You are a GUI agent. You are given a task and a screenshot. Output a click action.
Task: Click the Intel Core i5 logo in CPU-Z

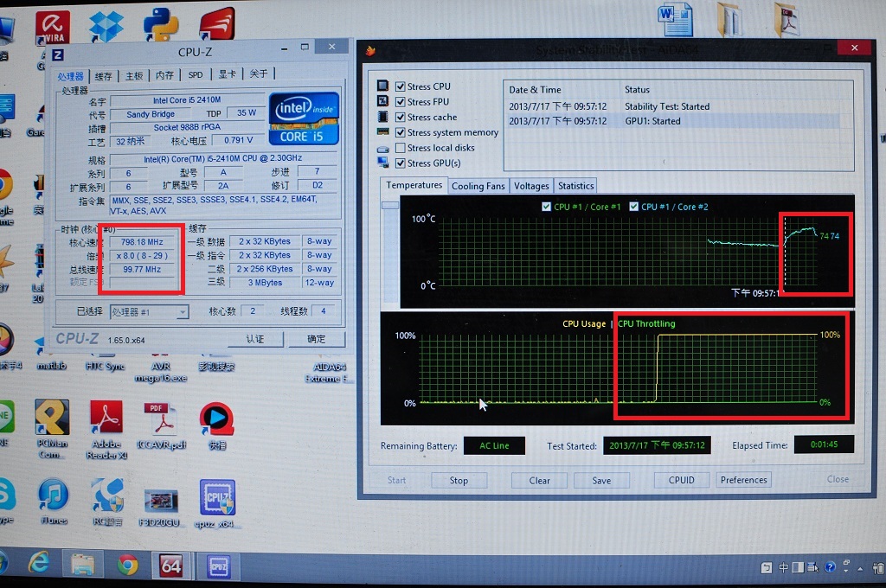coord(304,118)
